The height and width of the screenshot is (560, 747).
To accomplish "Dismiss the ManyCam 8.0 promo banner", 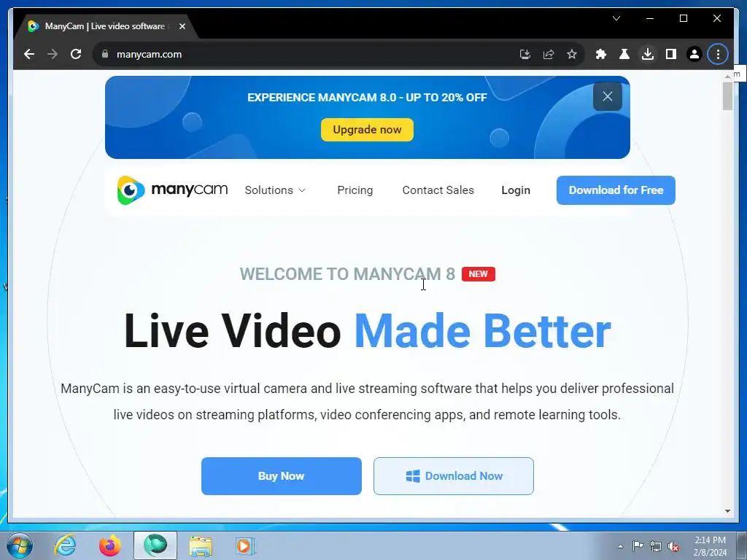I will coord(608,97).
